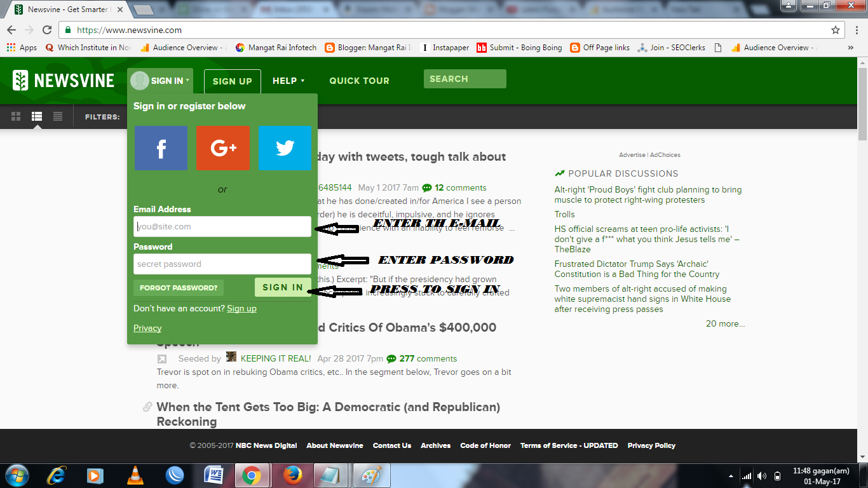Click the KEEPING IT REAL! avatar thumbnail
The width and height of the screenshot is (868, 488).
click(231, 357)
